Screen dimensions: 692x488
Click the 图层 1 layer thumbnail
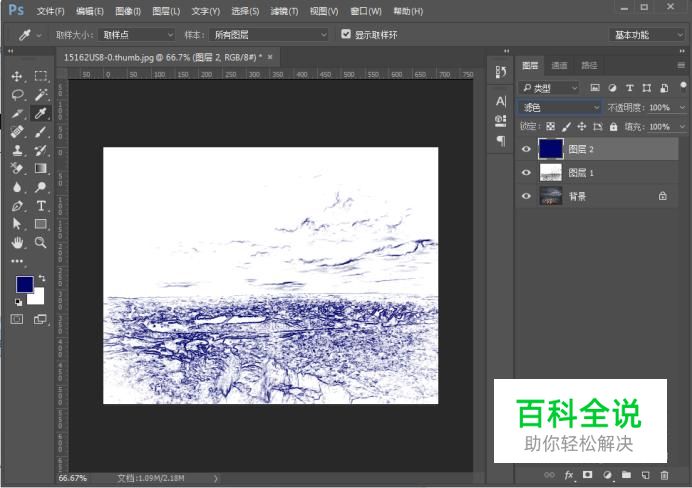[551, 173]
